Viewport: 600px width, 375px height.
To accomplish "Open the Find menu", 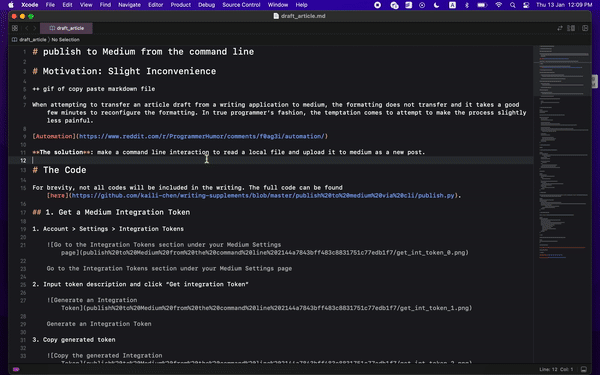I will click(105, 5).
